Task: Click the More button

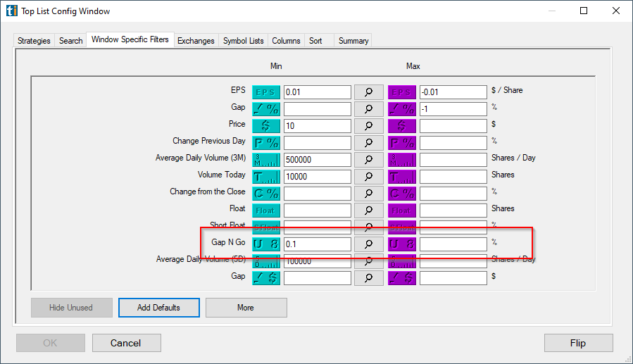Action: tap(246, 308)
